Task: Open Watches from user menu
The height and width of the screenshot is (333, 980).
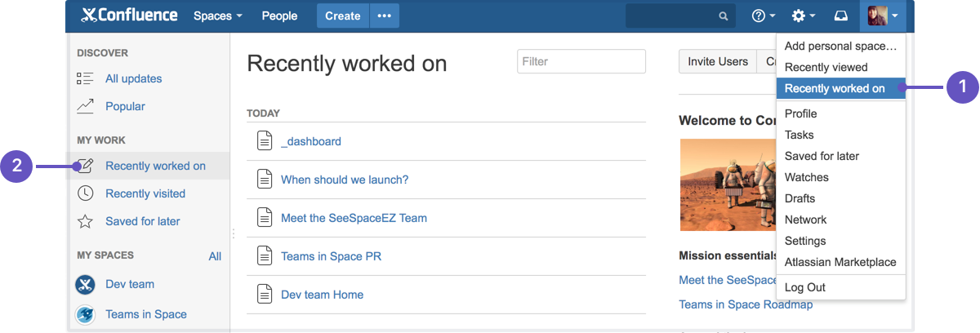Action: pyautogui.click(x=840, y=177)
